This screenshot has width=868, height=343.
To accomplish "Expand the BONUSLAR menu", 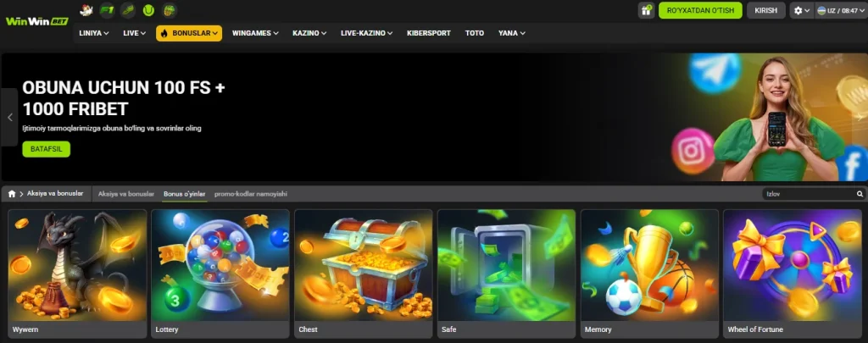I will (189, 33).
